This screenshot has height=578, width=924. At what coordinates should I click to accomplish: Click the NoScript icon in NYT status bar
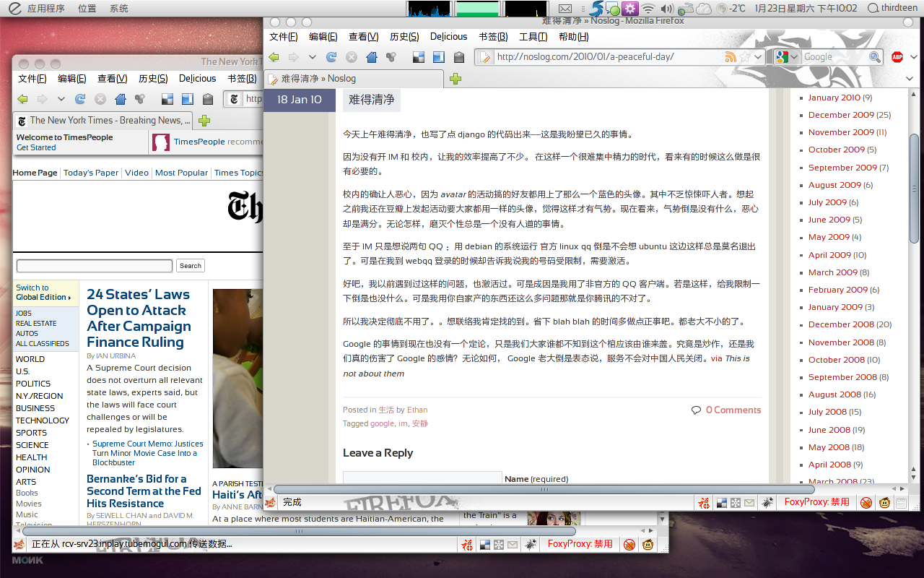click(x=629, y=544)
